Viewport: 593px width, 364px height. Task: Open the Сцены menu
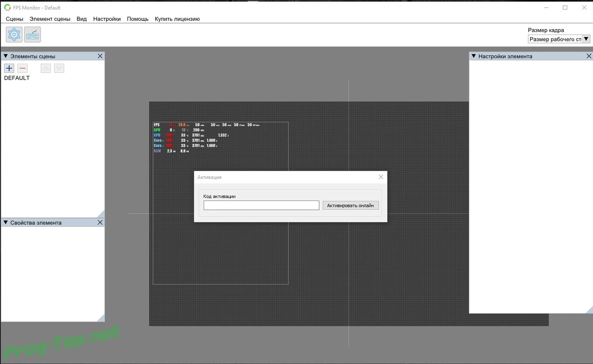(14, 19)
